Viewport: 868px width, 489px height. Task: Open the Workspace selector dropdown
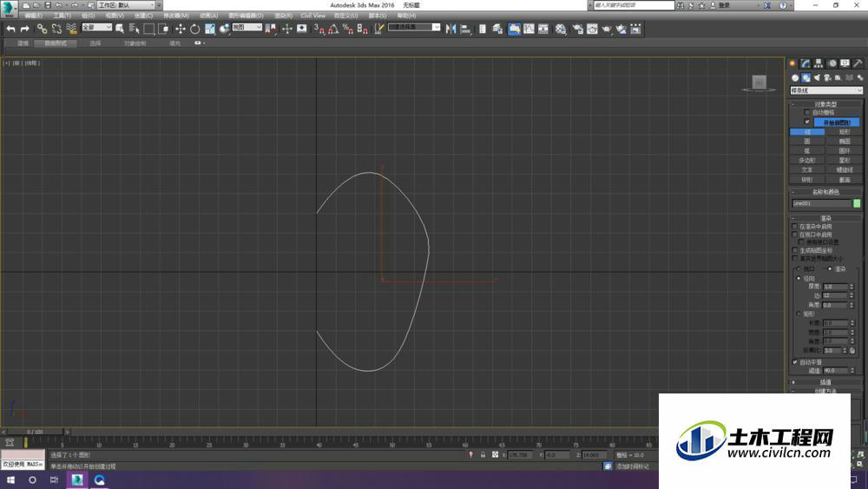pyautogui.click(x=126, y=5)
